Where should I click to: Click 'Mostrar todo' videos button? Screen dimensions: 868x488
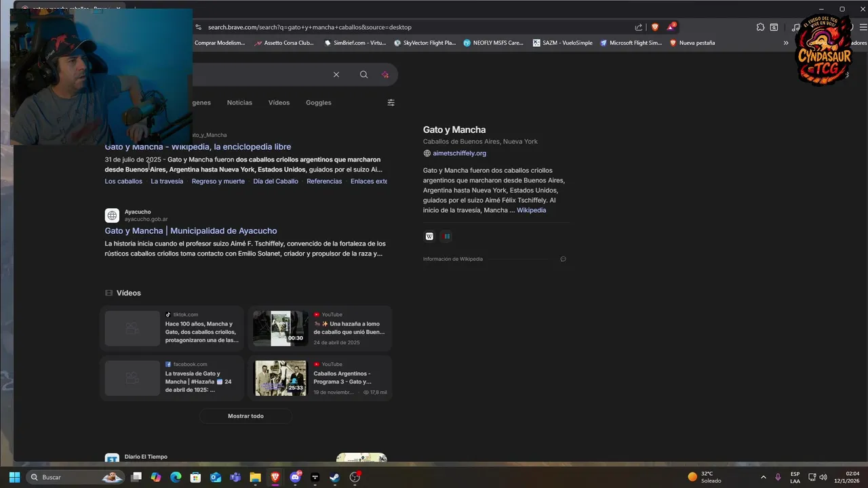[245, 416]
